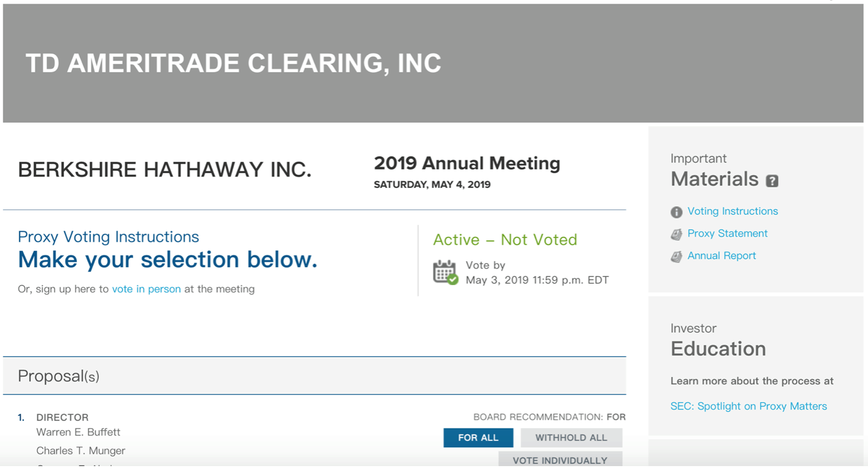Viewport: 868px width, 471px height.
Task: Select the FOR ALL button
Action: pyautogui.click(x=478, y=437)
